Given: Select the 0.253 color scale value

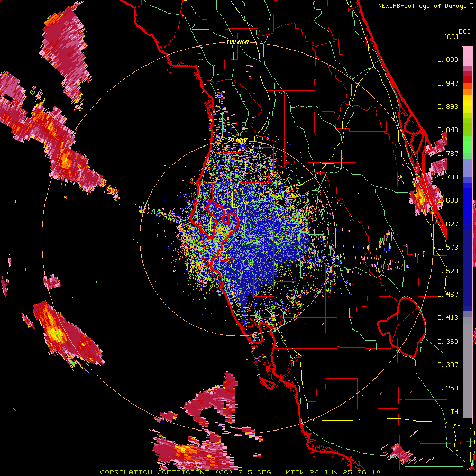Looking at the screenshot, I should pos(448,388).
